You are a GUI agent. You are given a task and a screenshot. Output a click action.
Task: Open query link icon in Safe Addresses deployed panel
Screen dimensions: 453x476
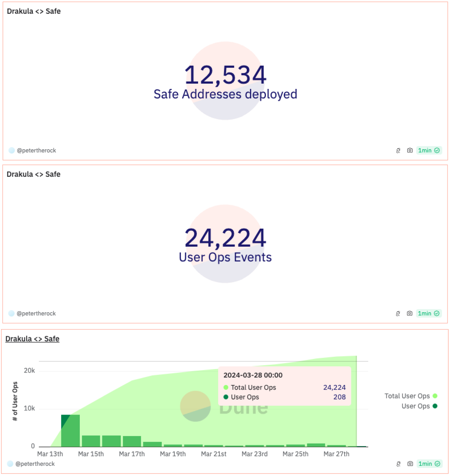(398, 151)
